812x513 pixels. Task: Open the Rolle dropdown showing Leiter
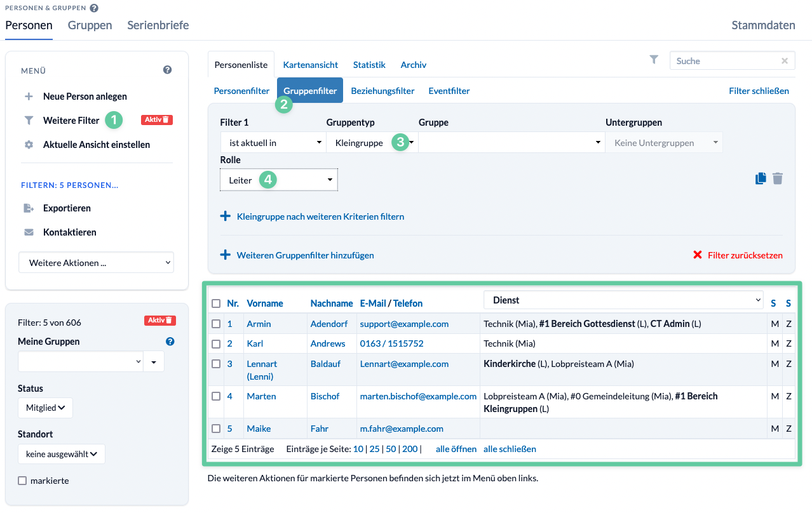(x=279, y=180)
